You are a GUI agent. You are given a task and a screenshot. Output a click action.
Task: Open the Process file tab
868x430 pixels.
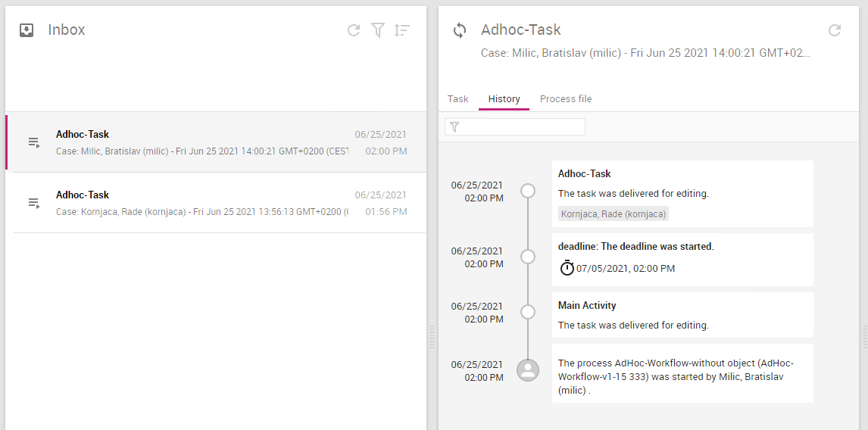coord(566,99)
